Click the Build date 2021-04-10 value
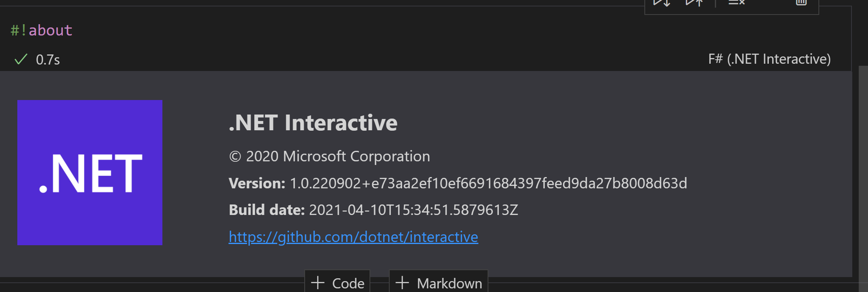Viewport: 868px width, 292px height. pyautogui.click(x=413, y=210)
